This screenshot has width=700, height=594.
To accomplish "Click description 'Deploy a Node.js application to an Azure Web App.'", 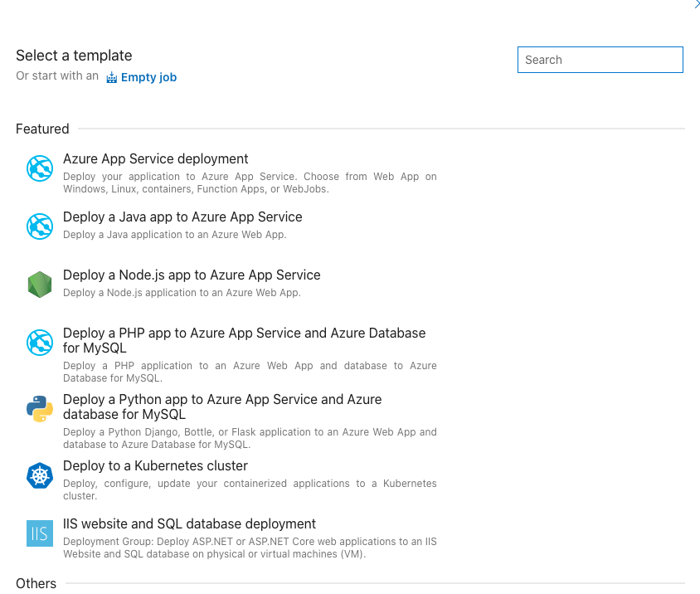I will coord(182,293).
